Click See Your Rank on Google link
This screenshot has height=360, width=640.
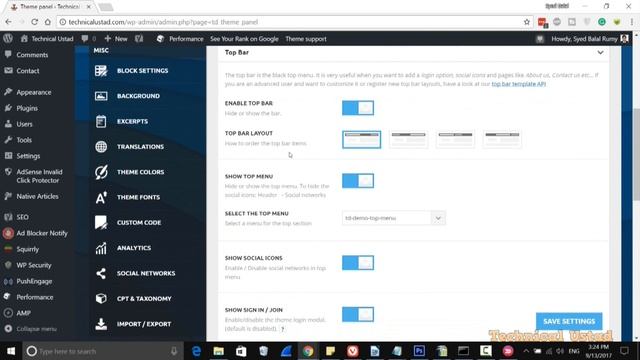coord(244,39)
